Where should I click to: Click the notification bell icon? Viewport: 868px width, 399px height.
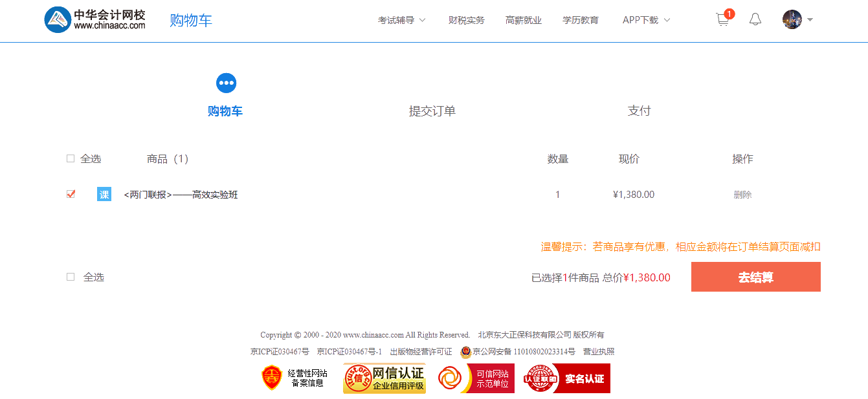755,19
